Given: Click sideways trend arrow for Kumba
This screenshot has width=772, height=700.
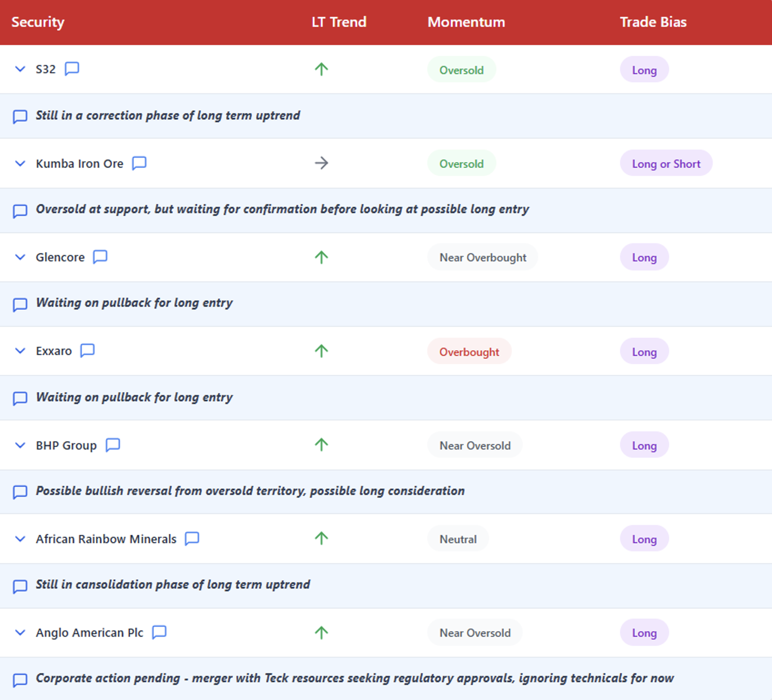Looking at the screenshot, I should tap(321, 163).
